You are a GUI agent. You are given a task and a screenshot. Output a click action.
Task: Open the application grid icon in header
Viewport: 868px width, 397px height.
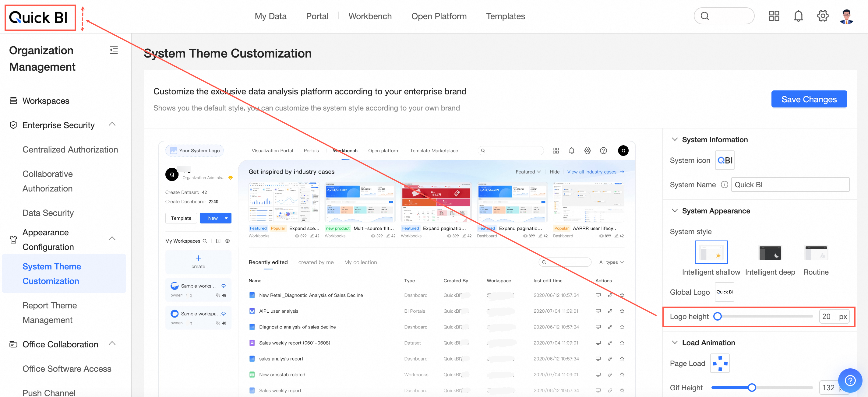[x=774, y=16]
